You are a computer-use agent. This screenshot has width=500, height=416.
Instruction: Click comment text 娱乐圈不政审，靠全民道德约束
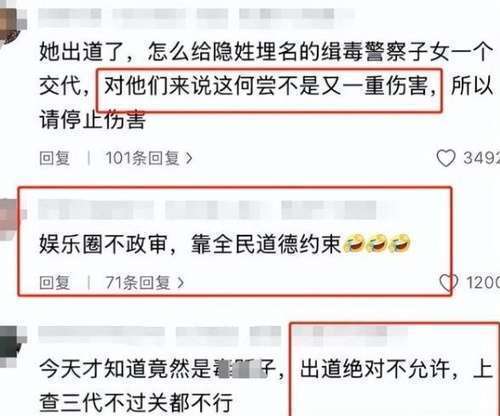coord(190,244)
